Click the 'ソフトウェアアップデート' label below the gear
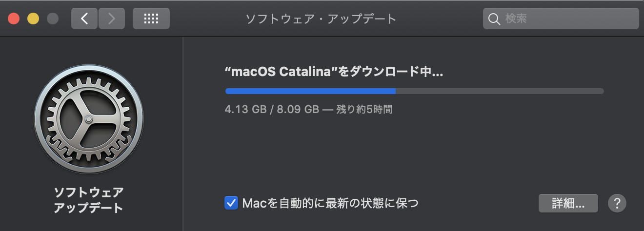Image resolution: width=644 pixels, height=231 pixels. [x=88, y=200]
